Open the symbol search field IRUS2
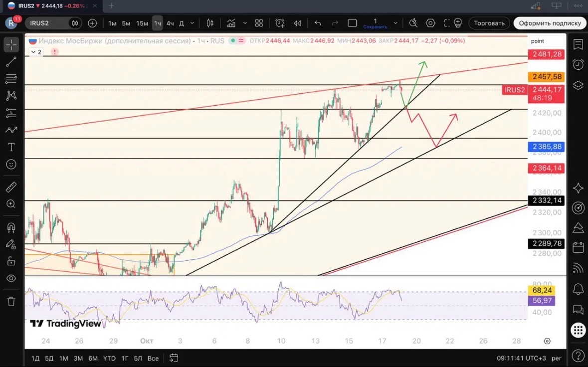The height and width of the screenshot is (367, 588). [x=53, y=23]
